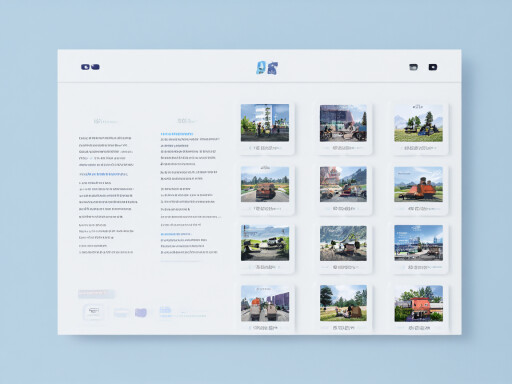Open the blue link heading the second text column
Viewport: 512px width, 384px height.
pyautogui.click(x=177, y=134)
